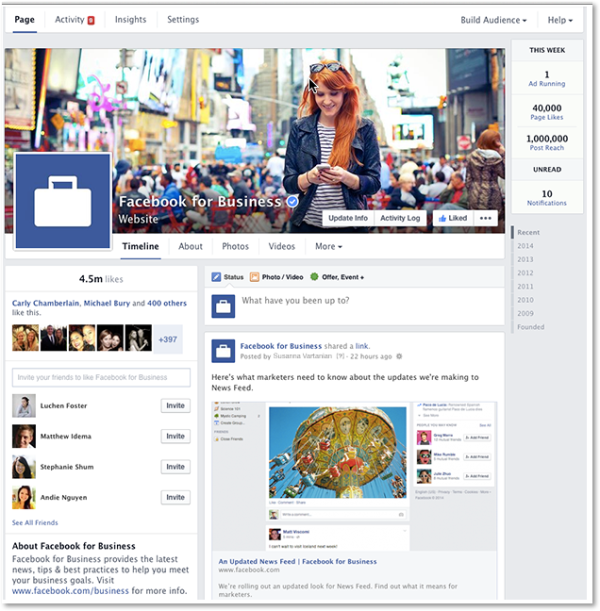Jump to Recent on the timeline
600x611 pixels.
529,233
